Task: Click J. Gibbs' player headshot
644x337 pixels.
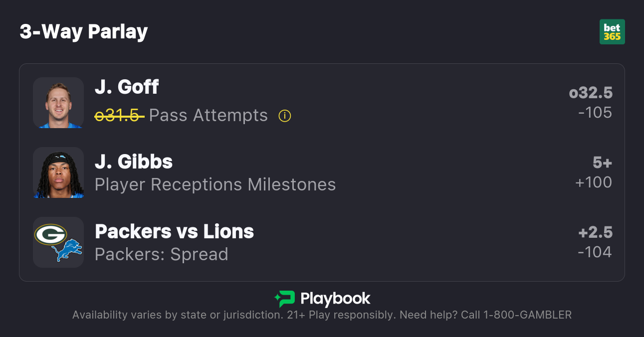Action: pyautogui.click(x=58, y=172)
